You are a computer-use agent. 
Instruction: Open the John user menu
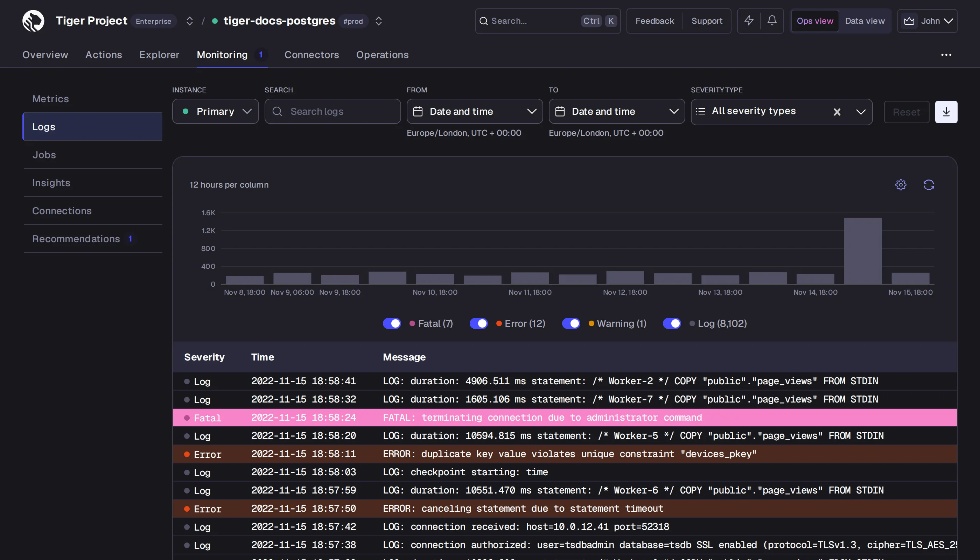point(927,21)
